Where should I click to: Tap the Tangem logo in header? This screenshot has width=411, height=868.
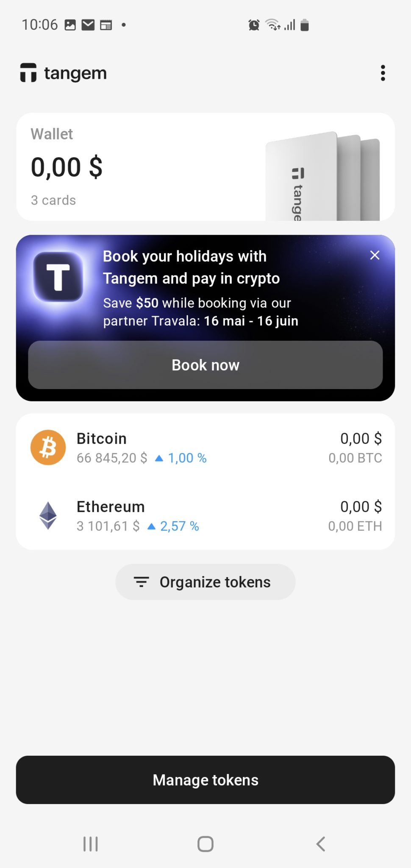(64, 73)
